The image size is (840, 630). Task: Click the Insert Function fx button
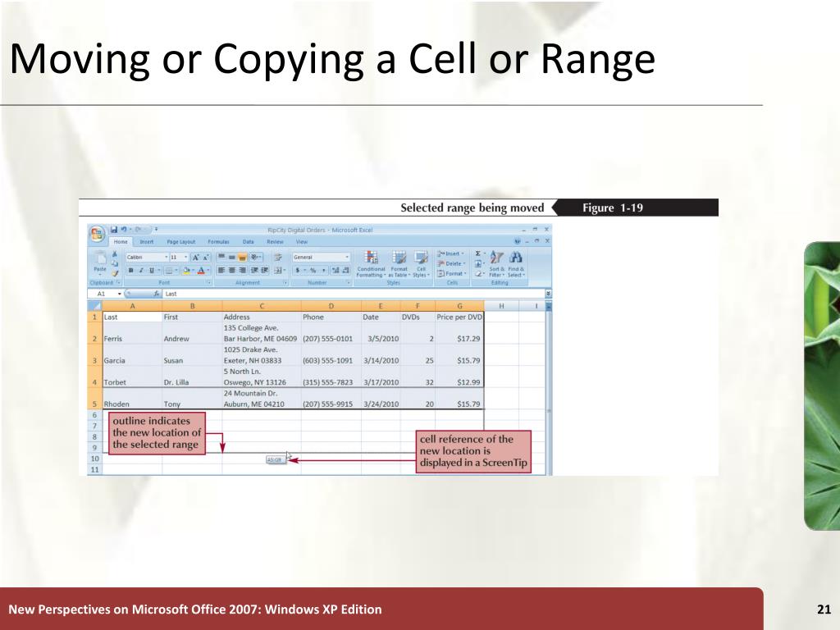pyautogui.click(x=156, y=294)
